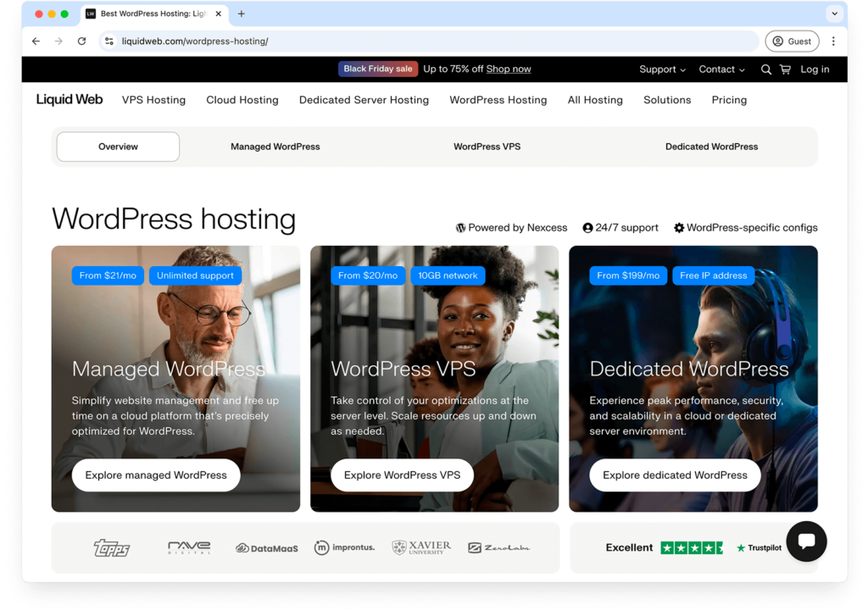Select the Overview tab

(118, 147)
